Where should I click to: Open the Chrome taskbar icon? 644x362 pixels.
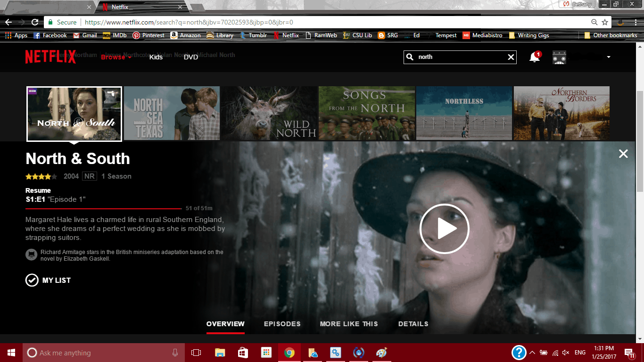pyautogui.click(x=289, y=353)
